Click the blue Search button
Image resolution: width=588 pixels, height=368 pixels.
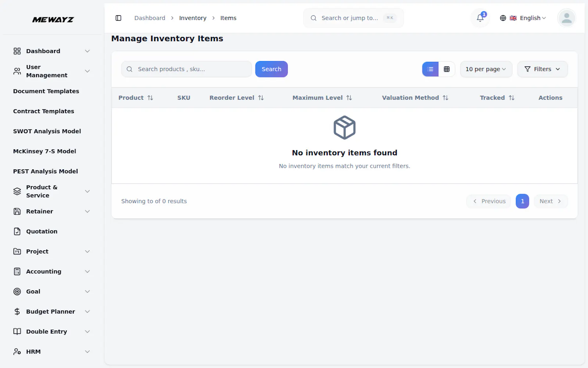click(x=271, y=69)
